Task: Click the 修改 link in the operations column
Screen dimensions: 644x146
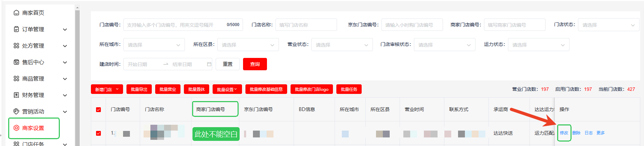Action: 564,133
